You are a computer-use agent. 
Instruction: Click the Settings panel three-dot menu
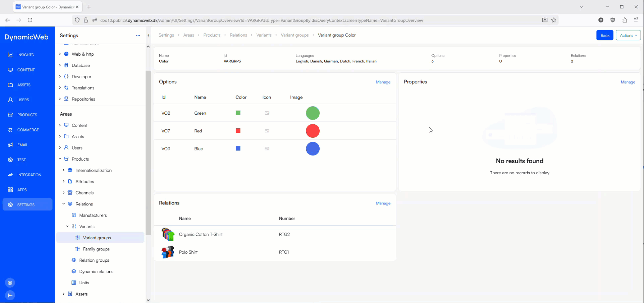[138, 36]
